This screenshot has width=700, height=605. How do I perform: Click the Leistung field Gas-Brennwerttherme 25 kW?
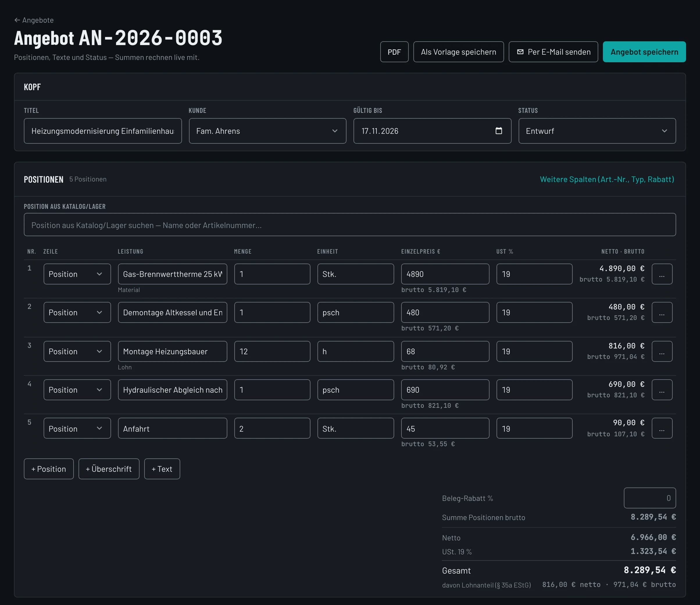click(x=172, y=274)
